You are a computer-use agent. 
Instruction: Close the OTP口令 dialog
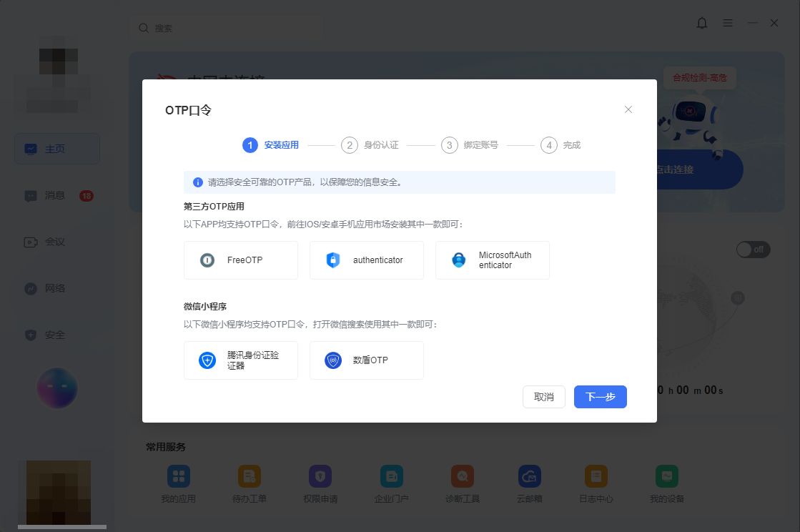[x=628, y=109]
